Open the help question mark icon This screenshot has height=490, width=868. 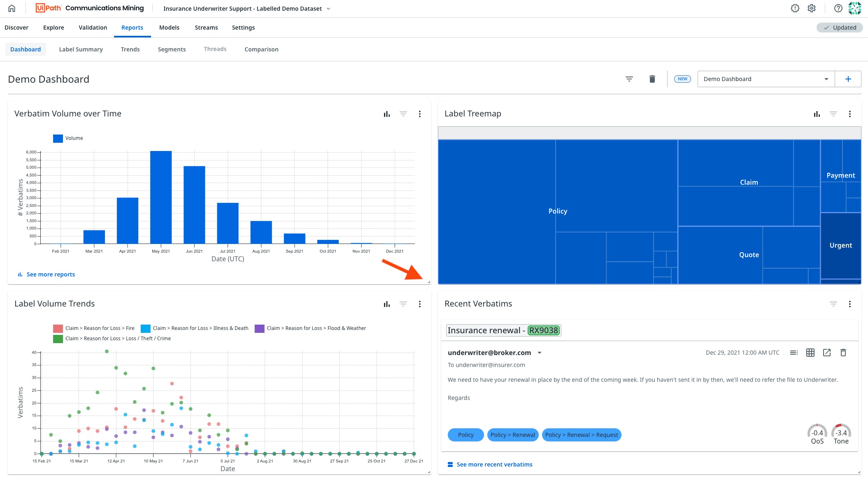pos(838,8)
